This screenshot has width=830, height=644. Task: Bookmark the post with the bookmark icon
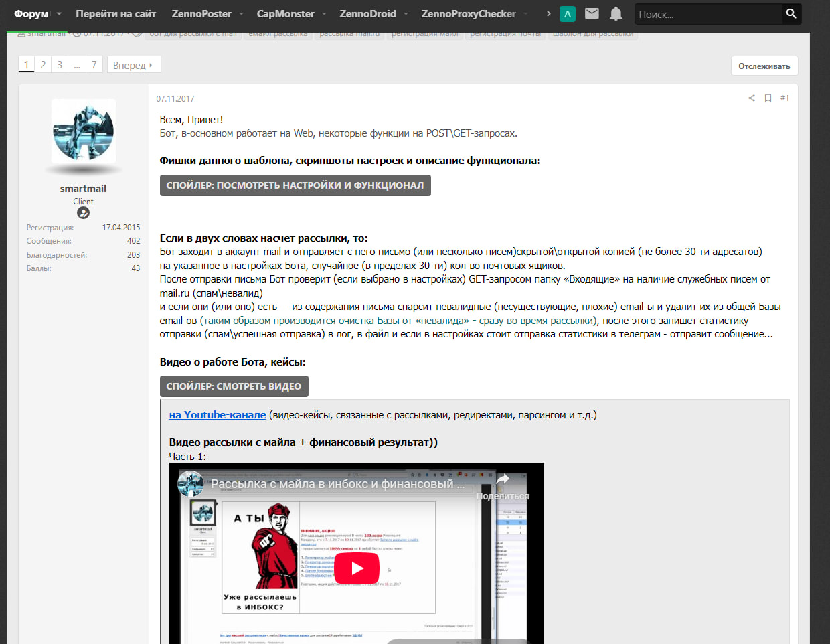(x=768, y=98)
